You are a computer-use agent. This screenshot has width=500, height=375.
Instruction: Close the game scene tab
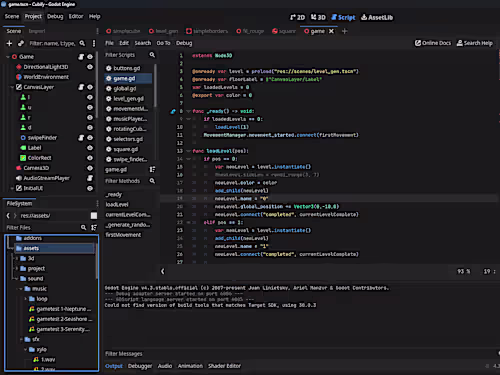tap(331, 31)
